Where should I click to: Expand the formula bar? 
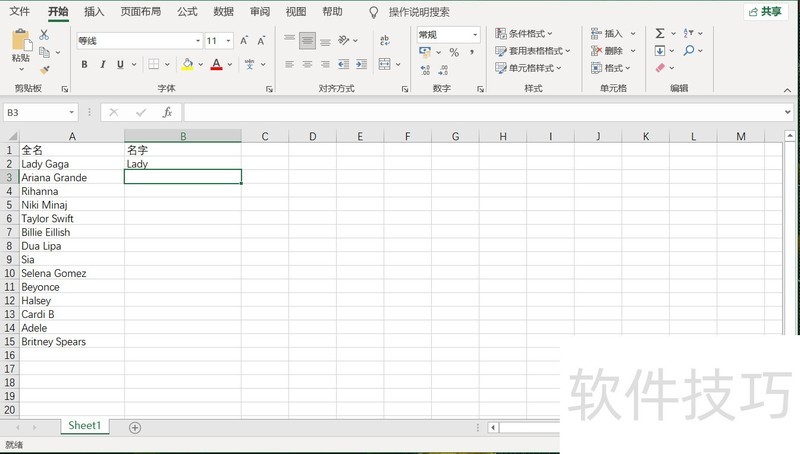788,112
